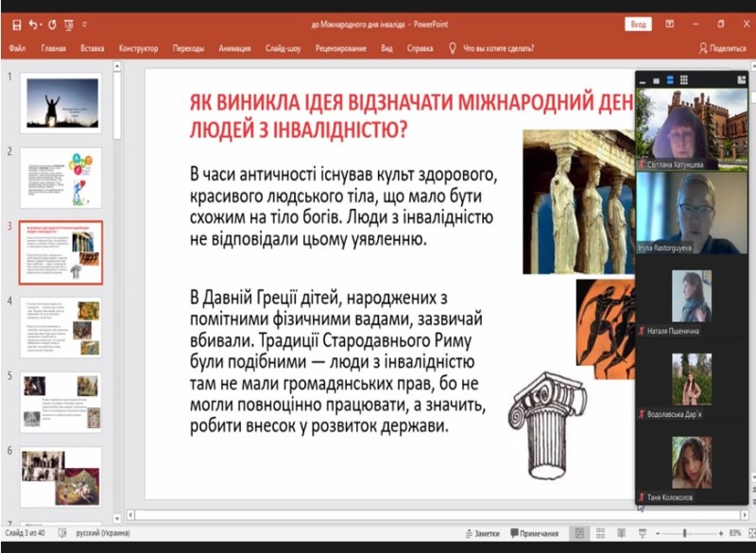Select slide 5 thumbnail

(60, 402)
